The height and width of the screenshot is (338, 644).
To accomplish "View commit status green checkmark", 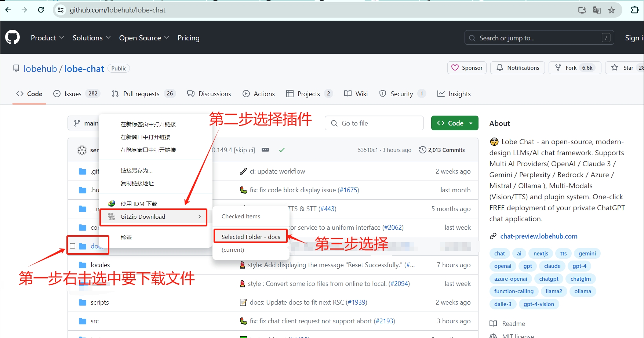I will tap(282, 150).
